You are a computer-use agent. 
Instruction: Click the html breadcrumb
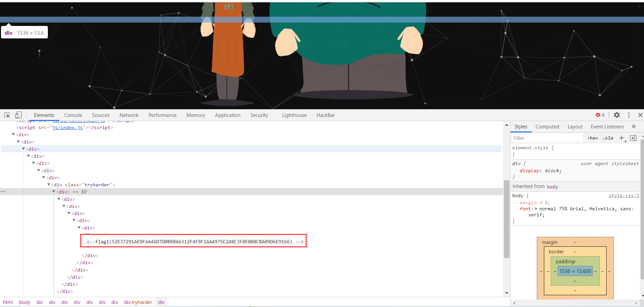(x=8, y=302)
